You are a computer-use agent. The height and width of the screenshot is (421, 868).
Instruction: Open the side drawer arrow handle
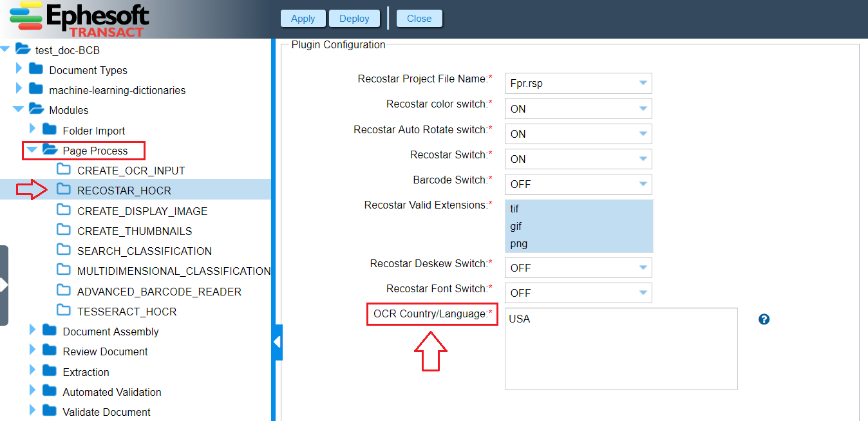4,285
